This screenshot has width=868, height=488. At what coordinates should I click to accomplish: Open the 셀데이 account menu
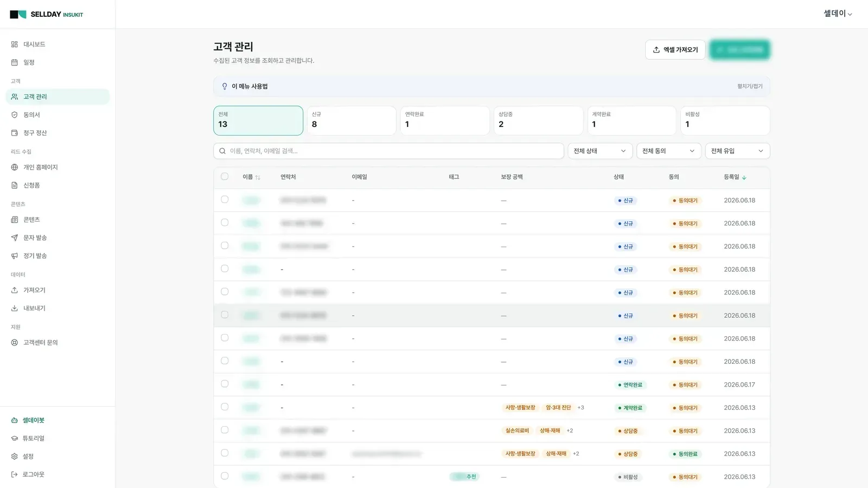(838, 14)
